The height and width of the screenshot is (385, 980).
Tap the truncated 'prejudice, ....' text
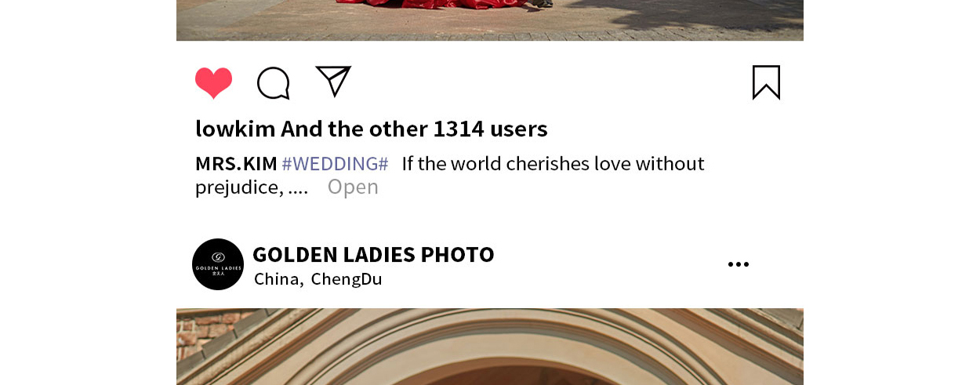pos(252,187)
